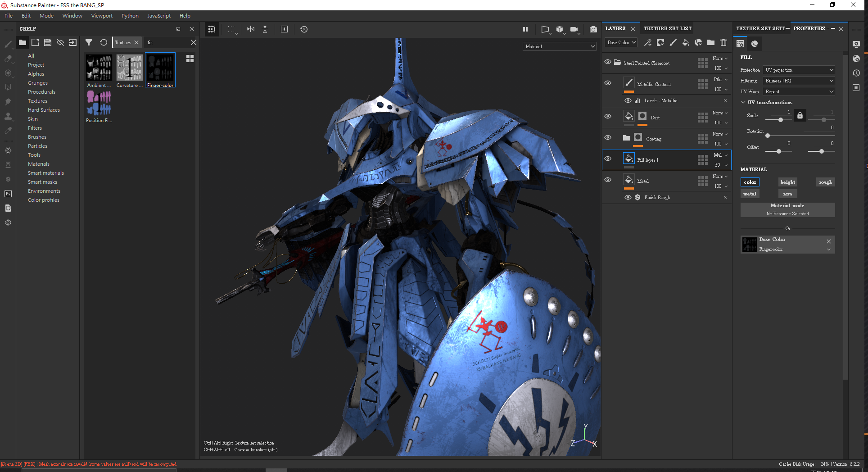Click the shelf import resources icon
This screenshot has height=472, width=868.
73,42
